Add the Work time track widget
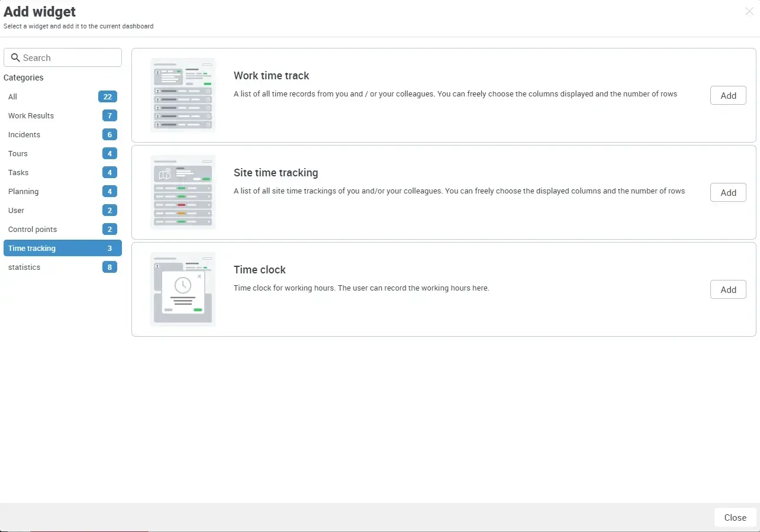Viewport: 760px width, 532px height. point(727,95)
